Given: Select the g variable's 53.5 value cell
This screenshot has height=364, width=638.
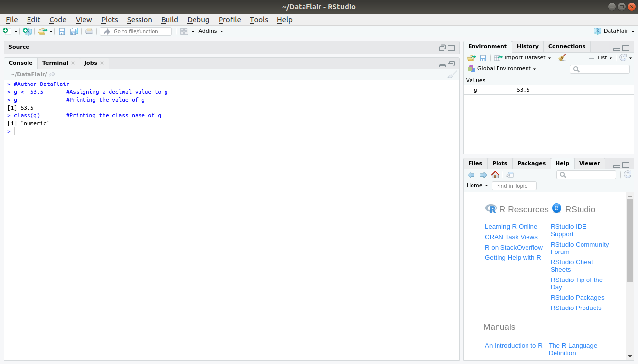Looking at the screenshot, I should click(575, 90).
